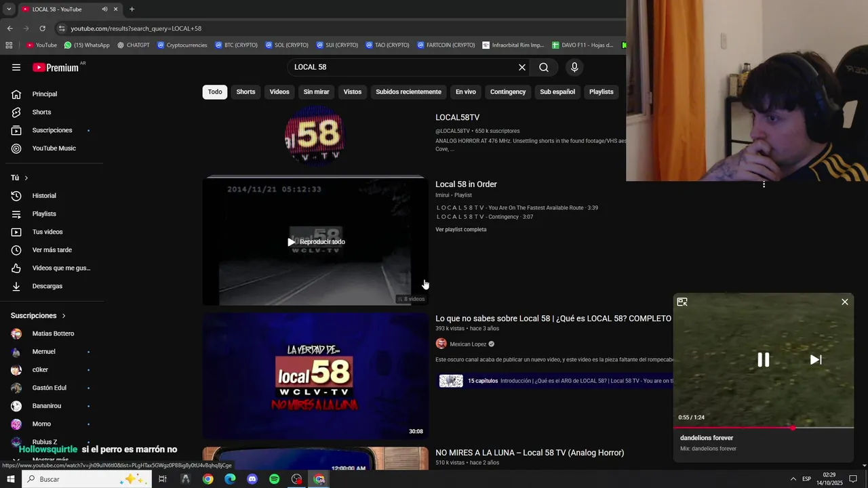Open the YouTube hamburger guide menu
The image size is (868, 488).
(x=16, y=67)
